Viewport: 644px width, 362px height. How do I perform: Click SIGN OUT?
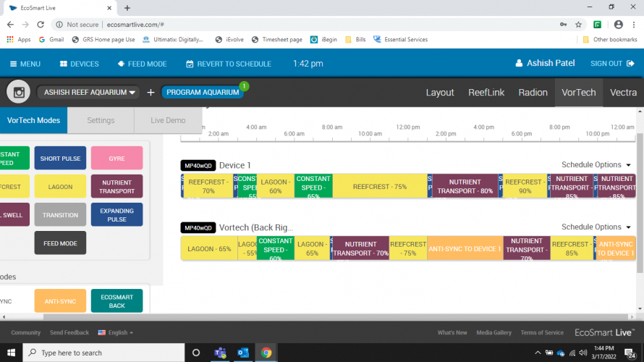tap(612, 64)
